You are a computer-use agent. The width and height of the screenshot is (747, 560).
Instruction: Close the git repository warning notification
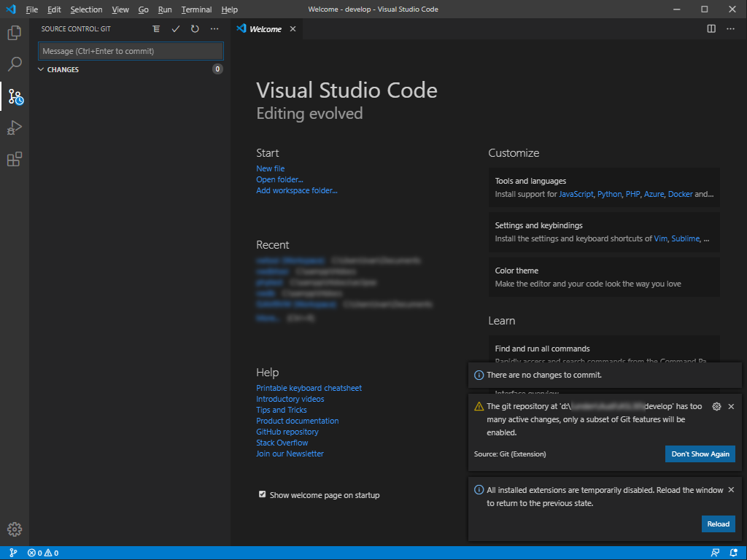pos(731,406)
